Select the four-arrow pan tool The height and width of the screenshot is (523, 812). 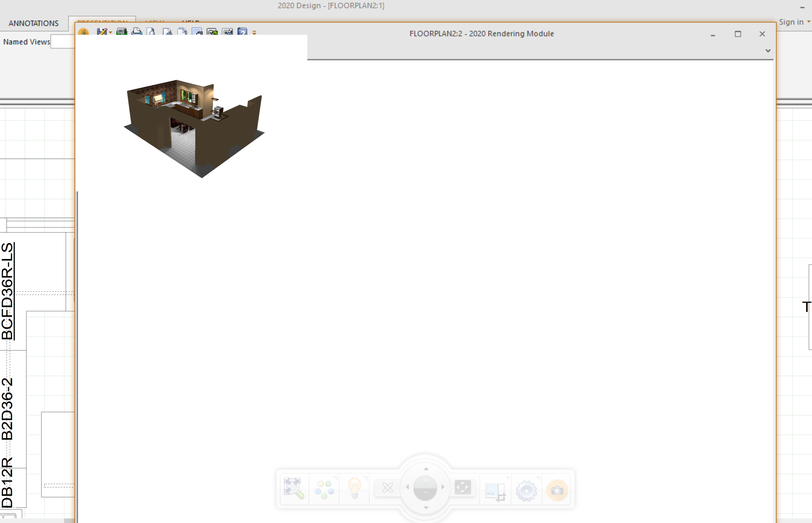[x=463, y=488]
